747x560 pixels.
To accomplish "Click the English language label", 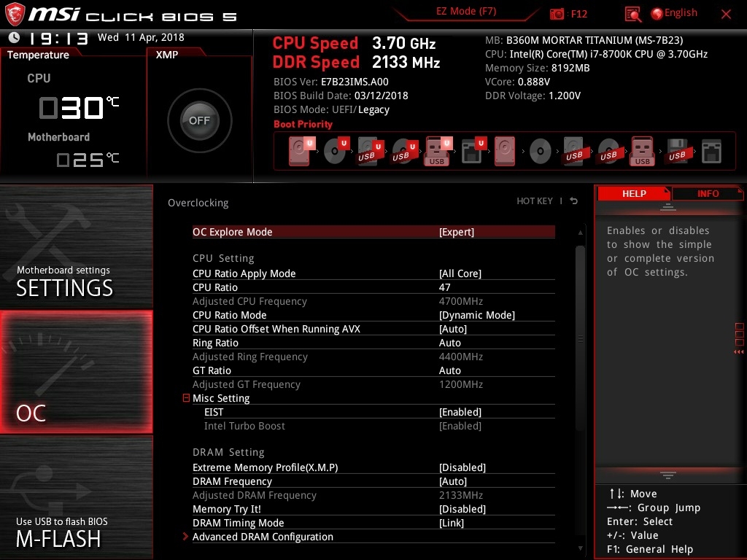I will click(681, 13).
